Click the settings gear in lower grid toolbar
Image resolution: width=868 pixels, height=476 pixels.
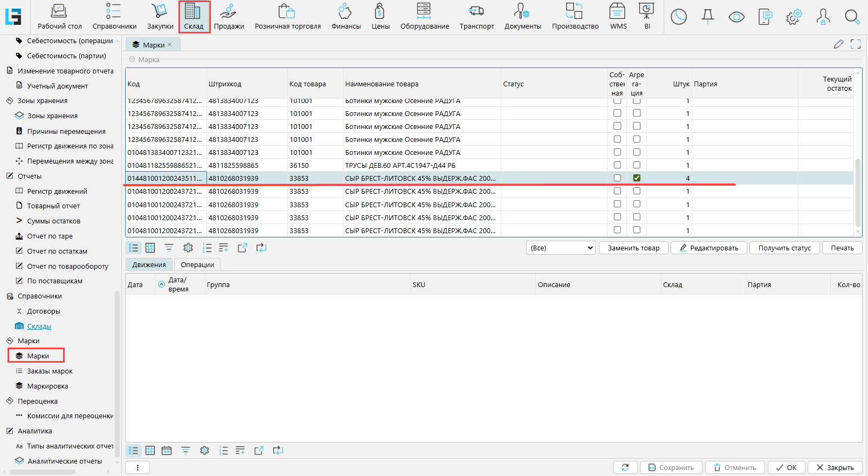[204, 451]
